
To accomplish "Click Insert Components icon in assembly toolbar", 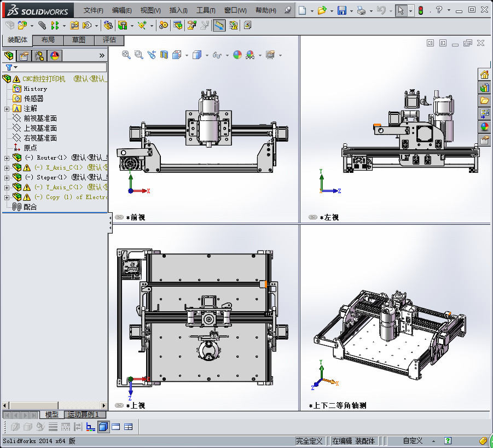I will (x=22, y=25).
